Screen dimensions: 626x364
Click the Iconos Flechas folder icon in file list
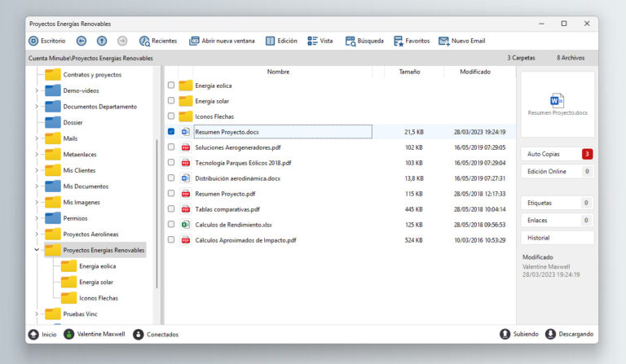(x=186, y=116)
